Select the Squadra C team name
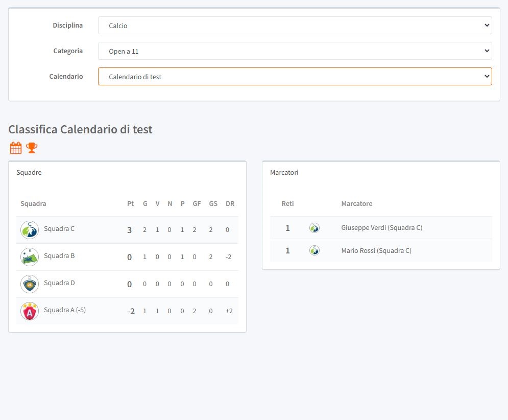The image size is (508, 420). coord(59,229)
